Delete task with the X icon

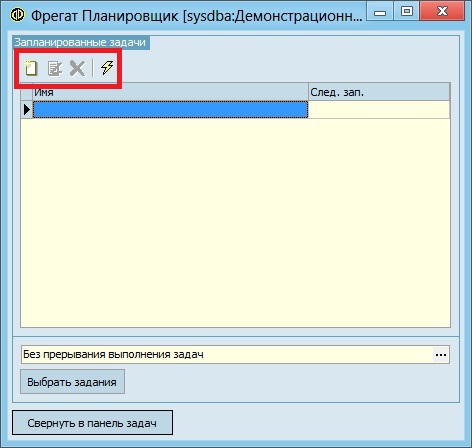[x=77, y=68]
